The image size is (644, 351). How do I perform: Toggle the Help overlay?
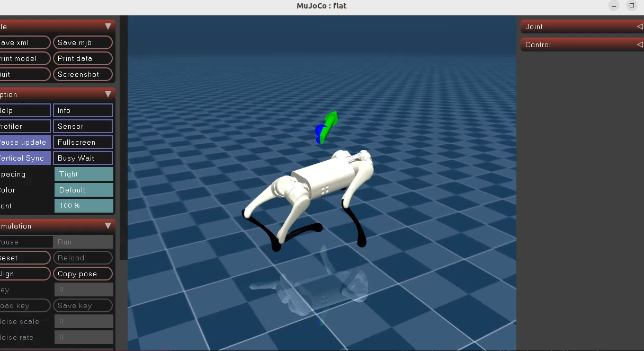pyautogui.click(x=25, y=110)
